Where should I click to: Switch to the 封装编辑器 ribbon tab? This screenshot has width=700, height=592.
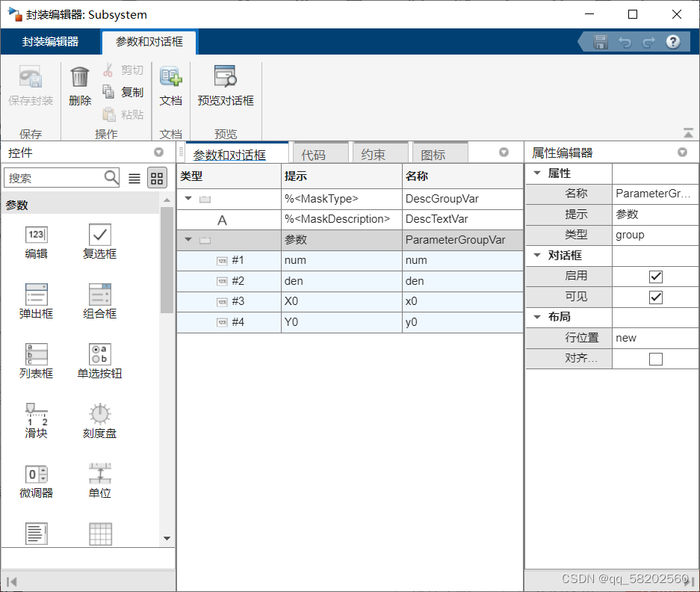pos(51,42)
